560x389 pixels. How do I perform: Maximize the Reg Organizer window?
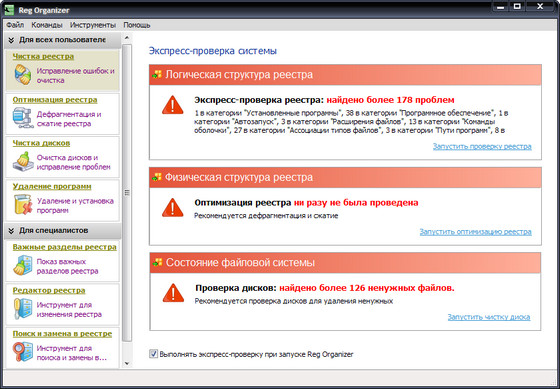pos(517,6)
